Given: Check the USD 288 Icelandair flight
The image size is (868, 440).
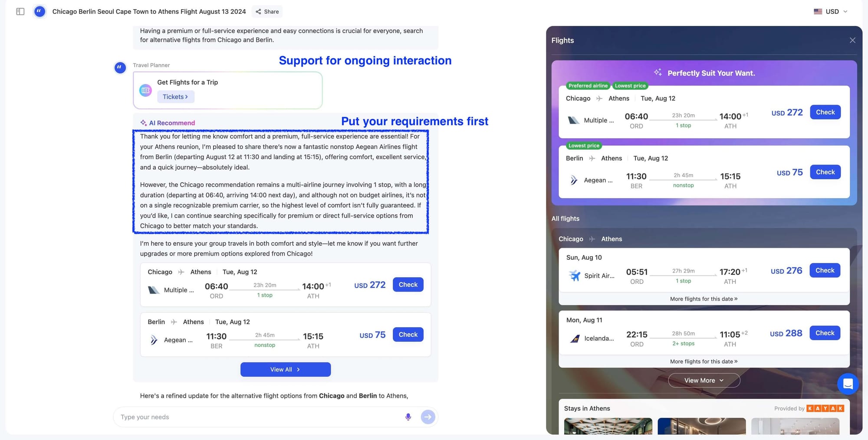Looking at the screenshot, I should coord(825,333).
